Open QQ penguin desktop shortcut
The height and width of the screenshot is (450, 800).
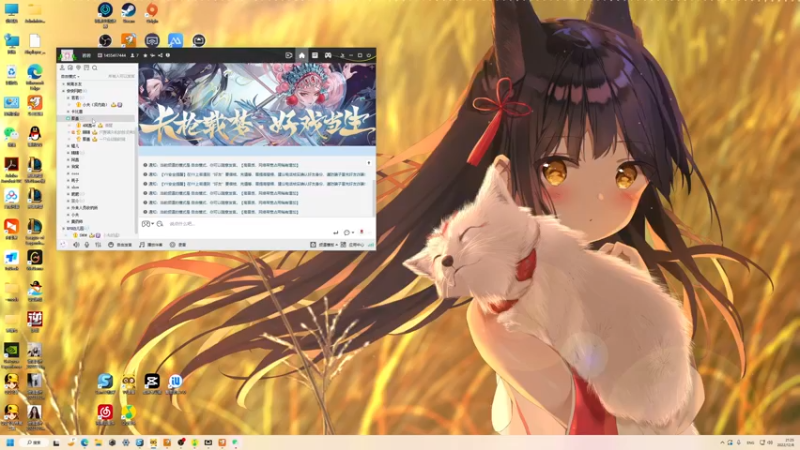[35, 136]
